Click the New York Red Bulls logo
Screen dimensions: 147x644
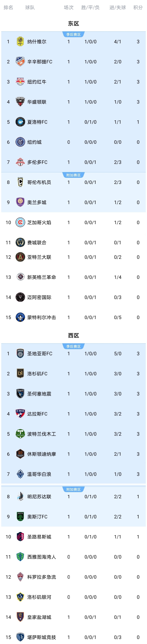20,82
